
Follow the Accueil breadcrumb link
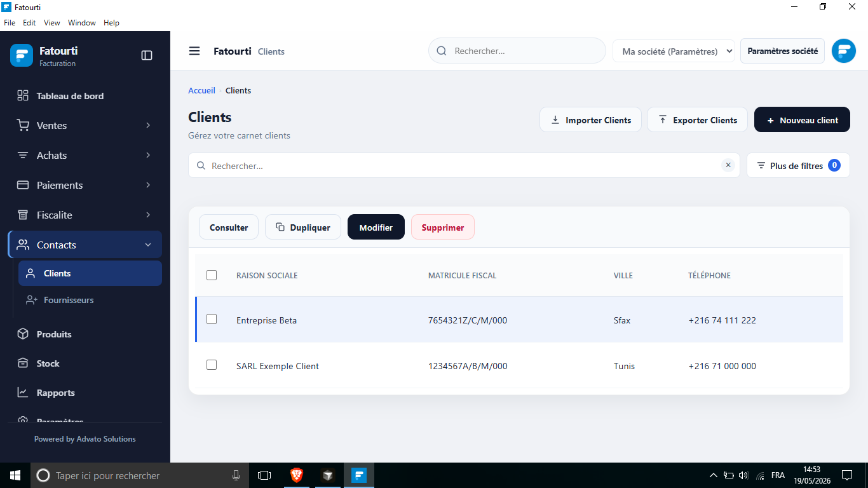point(201,90)
